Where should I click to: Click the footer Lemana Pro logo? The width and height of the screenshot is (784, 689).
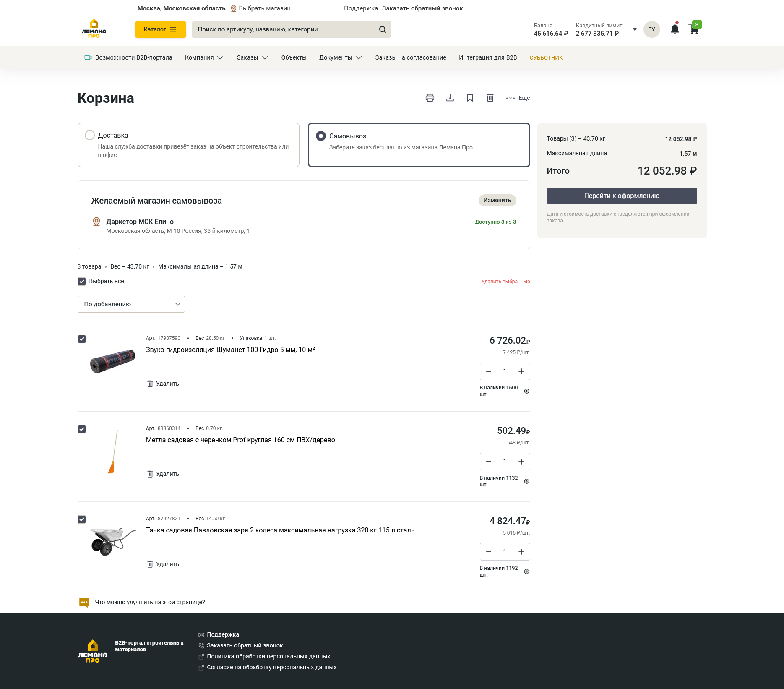click(x=93, y=651)
